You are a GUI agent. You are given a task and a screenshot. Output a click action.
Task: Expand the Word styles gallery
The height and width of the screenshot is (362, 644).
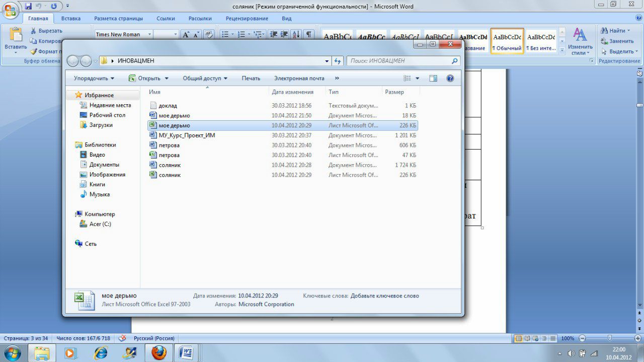point(562,50)
